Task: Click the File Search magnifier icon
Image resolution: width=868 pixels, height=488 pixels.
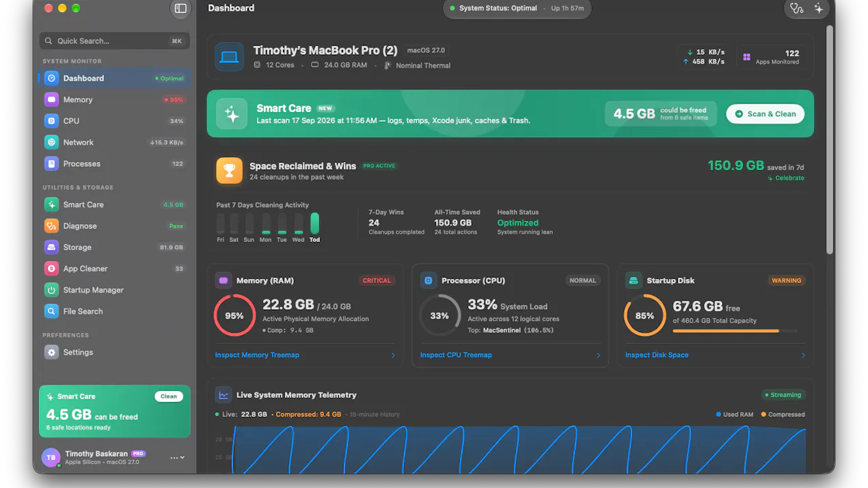Action: pos(51,311)
